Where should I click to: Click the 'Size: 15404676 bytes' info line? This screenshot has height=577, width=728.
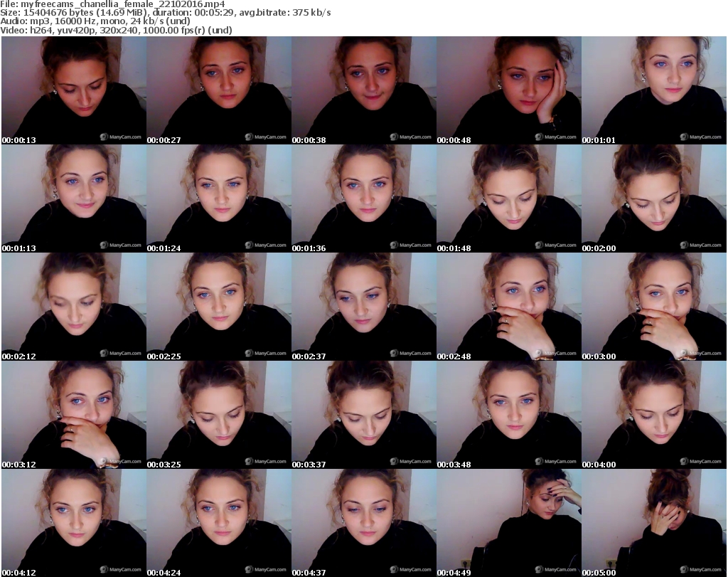click(165, 13)
